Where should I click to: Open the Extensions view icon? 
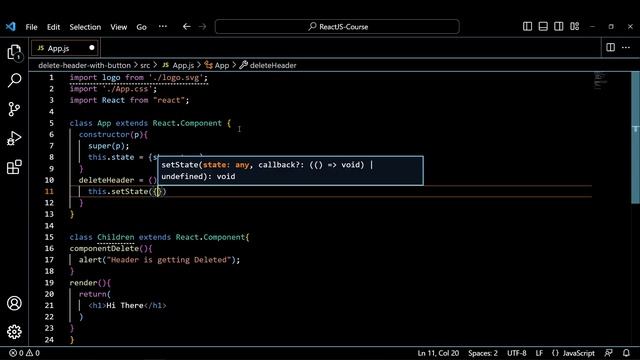14,167
